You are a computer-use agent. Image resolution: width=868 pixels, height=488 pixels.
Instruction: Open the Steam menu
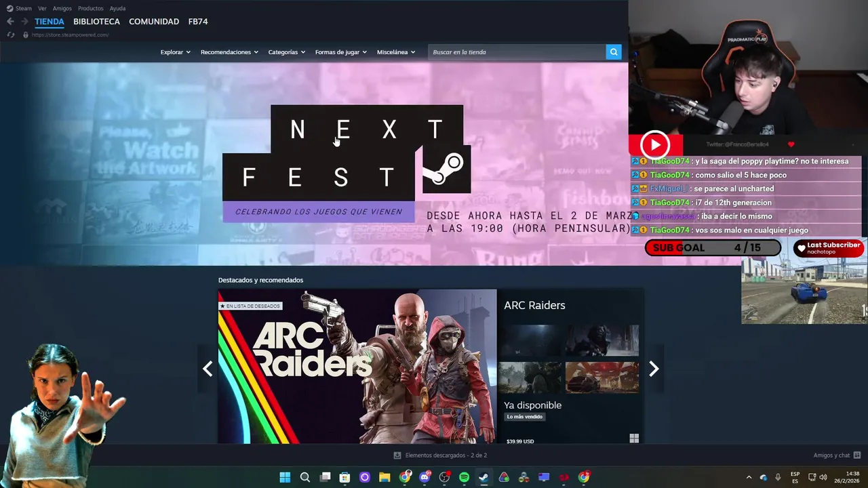point(20,8)
